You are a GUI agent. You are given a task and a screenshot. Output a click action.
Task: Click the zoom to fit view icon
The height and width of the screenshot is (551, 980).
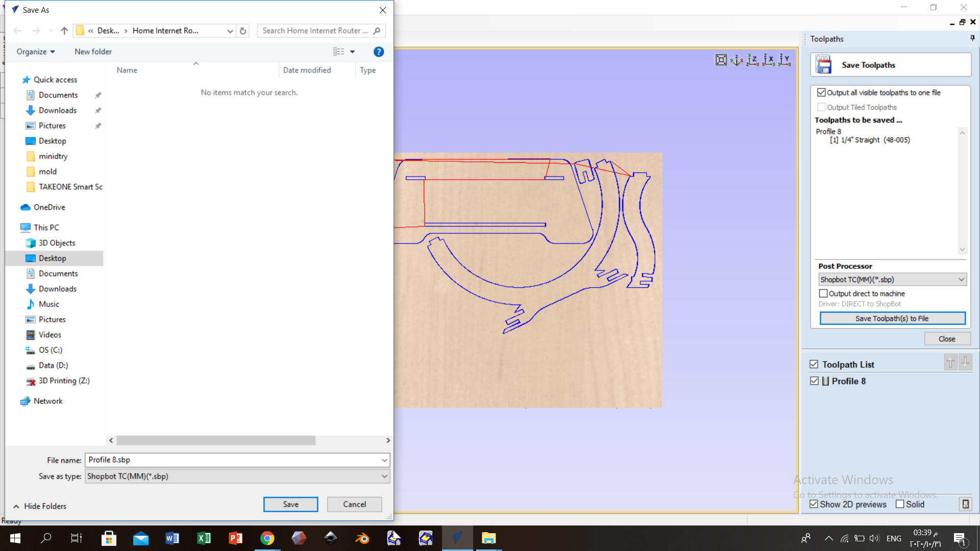click(x=721, y=60)
